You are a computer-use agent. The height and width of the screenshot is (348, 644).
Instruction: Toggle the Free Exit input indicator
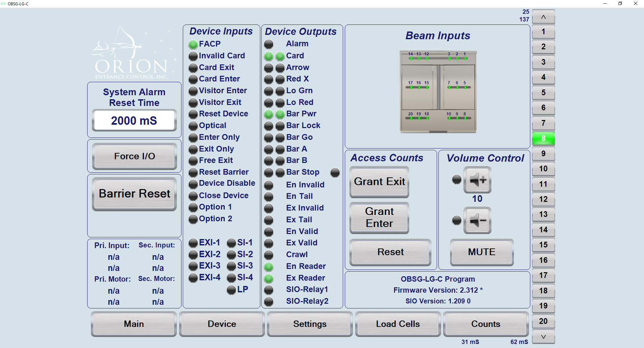click(193, 161)
